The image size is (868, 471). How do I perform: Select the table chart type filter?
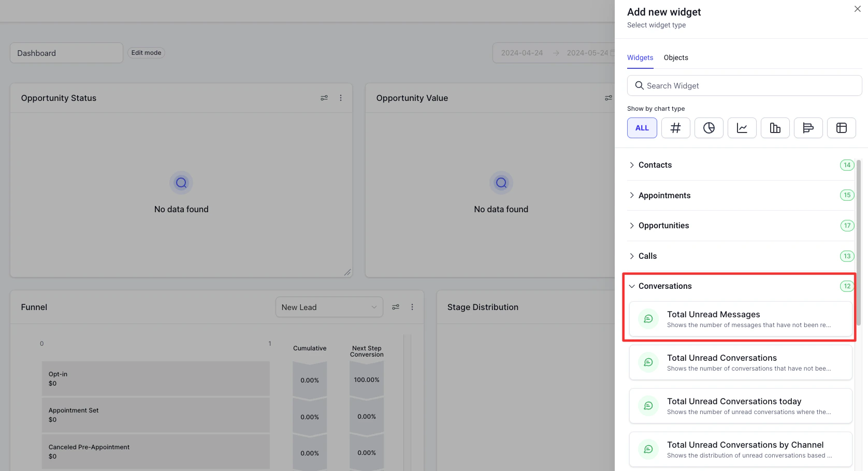tap(841, 127)
